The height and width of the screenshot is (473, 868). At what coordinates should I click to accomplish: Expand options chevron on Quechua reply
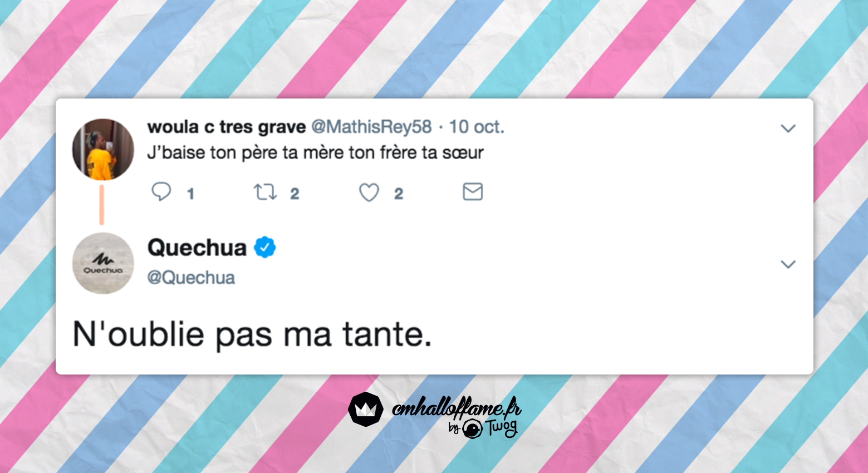coord(788,264)
